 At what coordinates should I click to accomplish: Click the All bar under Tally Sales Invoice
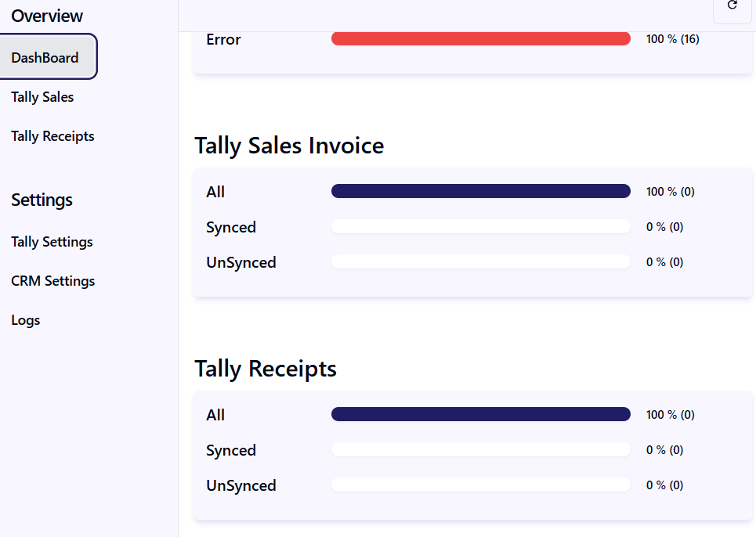pos(480,191)
